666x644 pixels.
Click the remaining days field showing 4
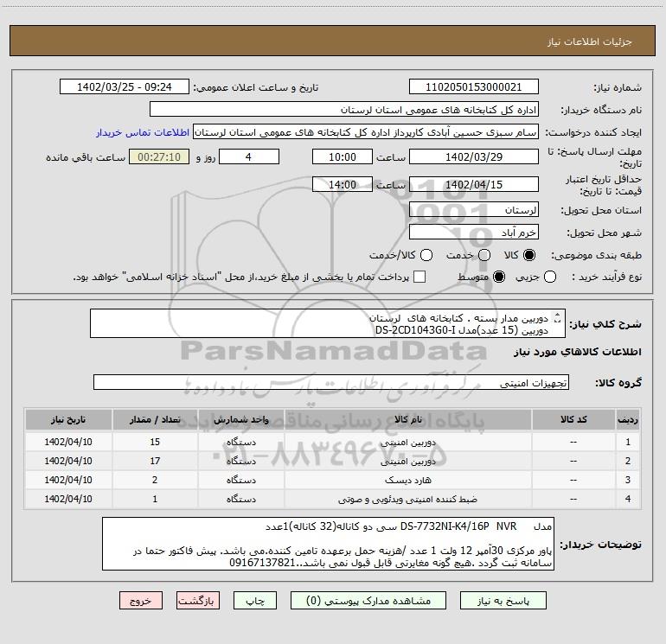248,156
